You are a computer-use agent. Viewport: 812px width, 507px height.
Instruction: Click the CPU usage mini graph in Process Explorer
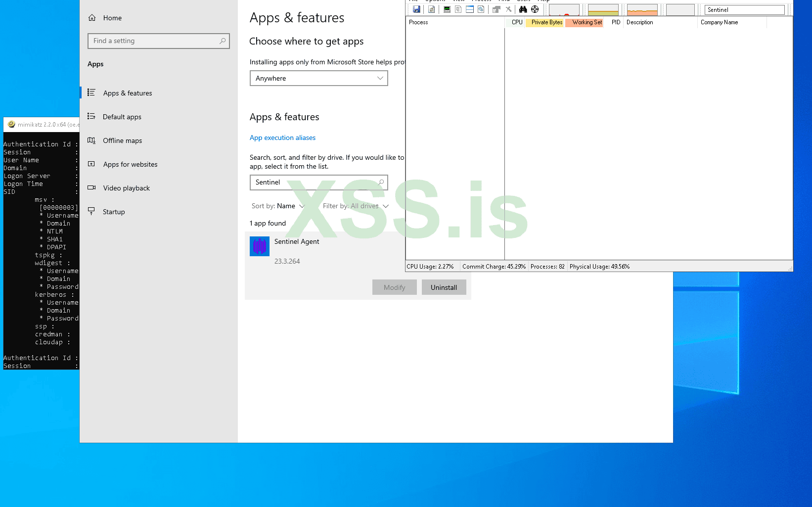click(564, 10)
